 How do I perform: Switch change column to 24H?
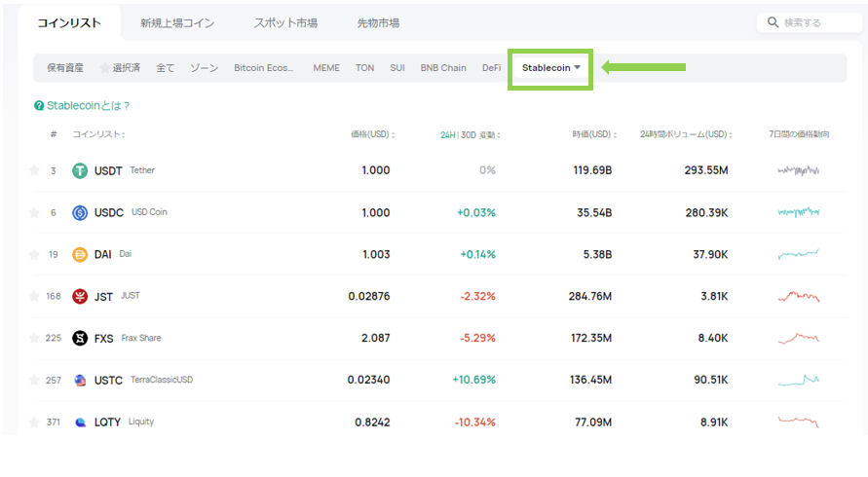click(x=448, y=135)
